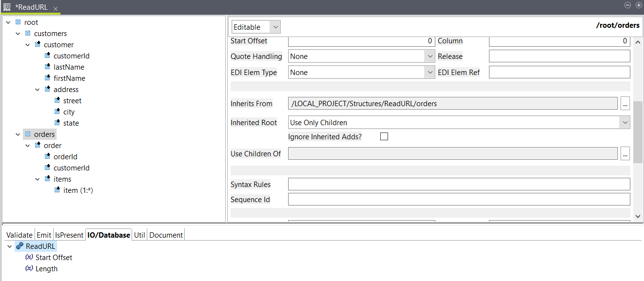Collapse the address tree node

(x=38, y=90)
